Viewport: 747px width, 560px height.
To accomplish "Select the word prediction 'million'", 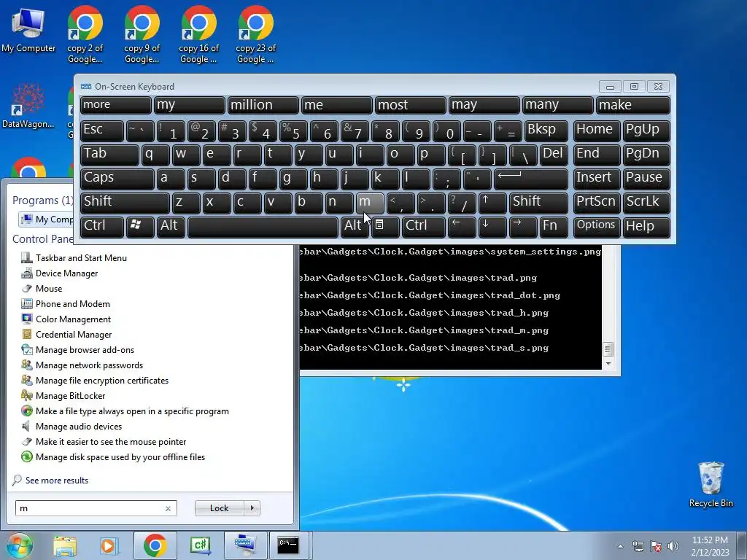I will point(263,105).
